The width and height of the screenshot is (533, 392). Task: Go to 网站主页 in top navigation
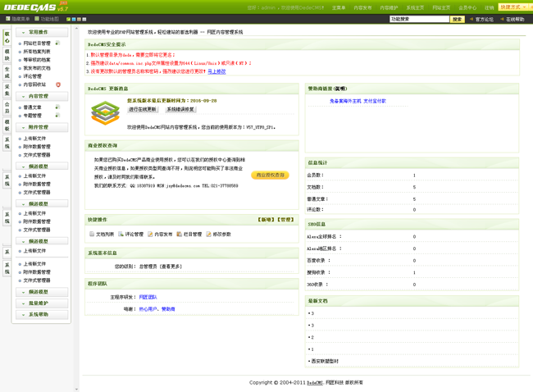click(x=441, y=7)
